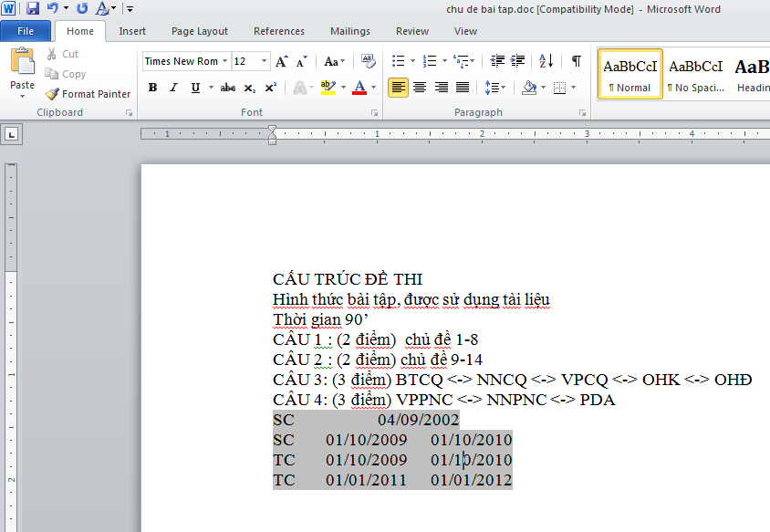Open the Font dialog launcher
The height and width of the screenshot is (532, 770).
click(x=375, y=113)
